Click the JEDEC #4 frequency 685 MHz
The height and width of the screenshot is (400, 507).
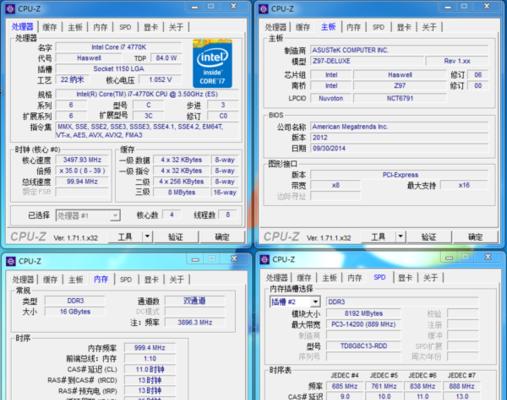point(345,386)
